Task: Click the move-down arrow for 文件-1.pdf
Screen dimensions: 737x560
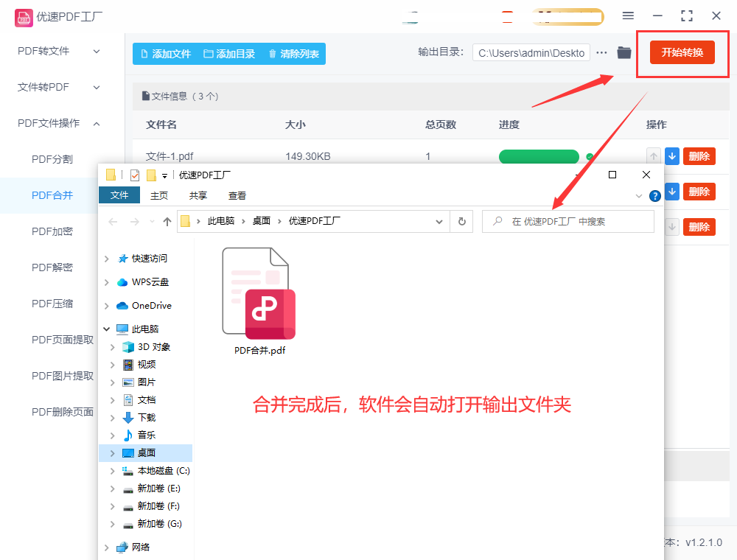Action: point(672,156)
